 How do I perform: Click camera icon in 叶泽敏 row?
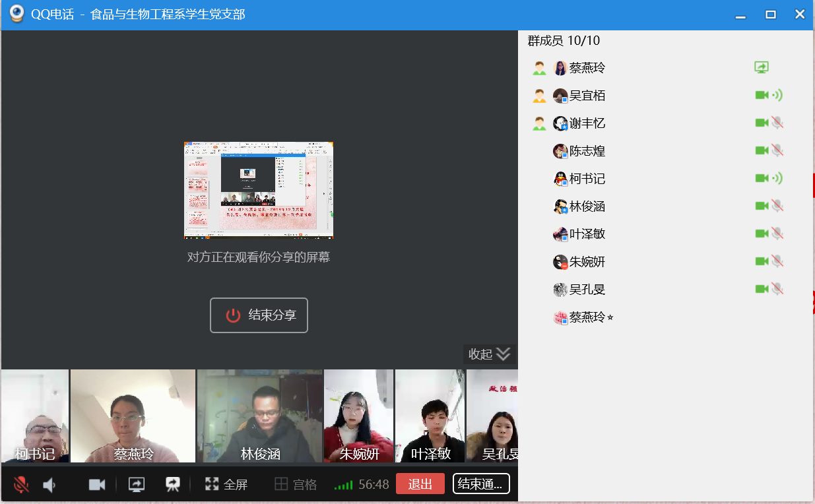[762, 234]
